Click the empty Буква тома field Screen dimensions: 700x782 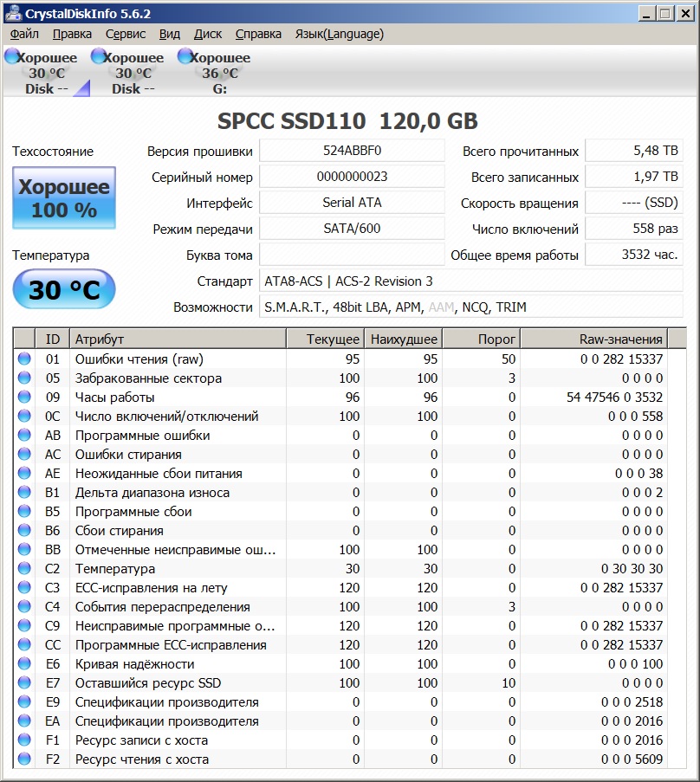[x=352, y=255]
